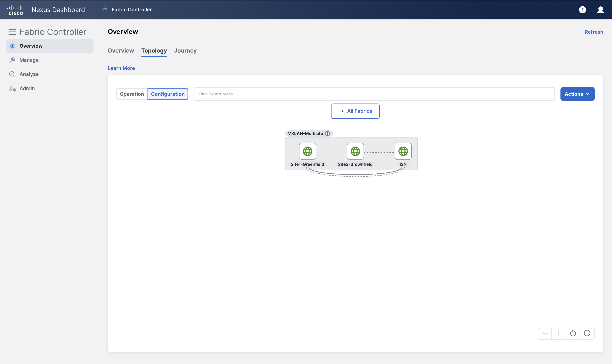Open the user profile icon
This screenshot has height=364, width=612.
pyautogui.click(x=600, y=10)
